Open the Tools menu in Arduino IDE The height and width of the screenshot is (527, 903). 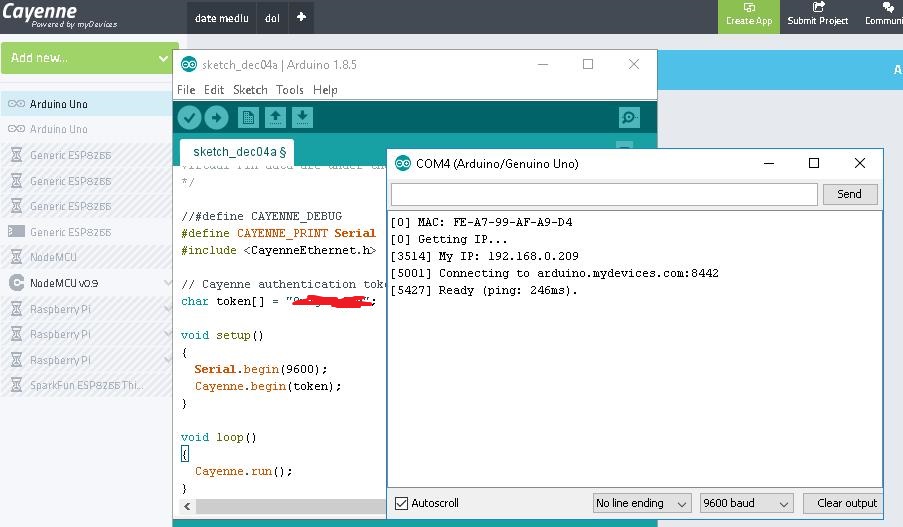[x=290, y=90]
